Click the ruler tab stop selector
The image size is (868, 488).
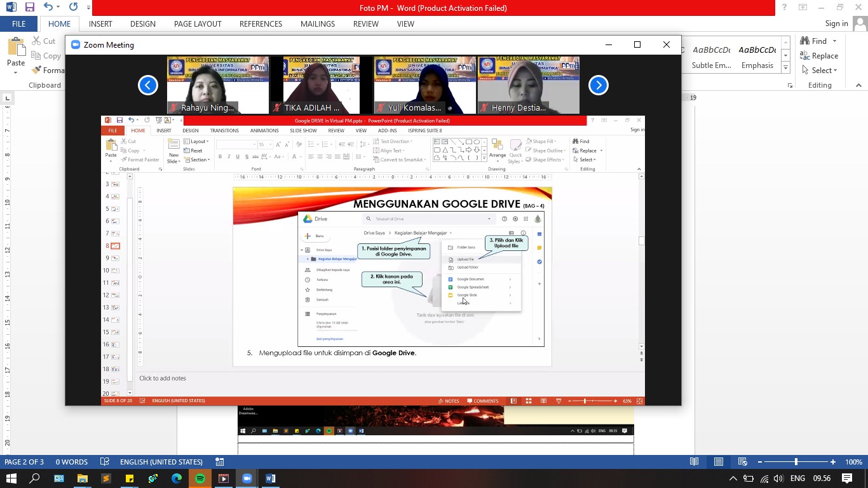[7, 98]
